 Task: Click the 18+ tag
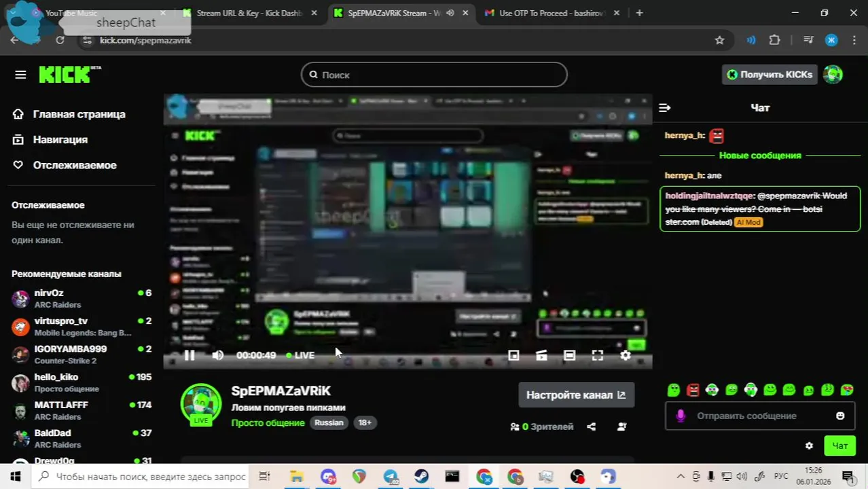[365, 422]
